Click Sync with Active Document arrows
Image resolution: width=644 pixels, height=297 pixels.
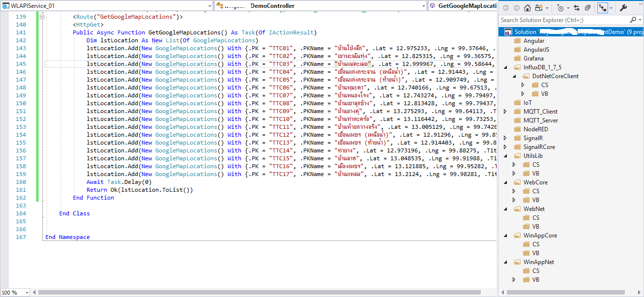coord(577,8)
